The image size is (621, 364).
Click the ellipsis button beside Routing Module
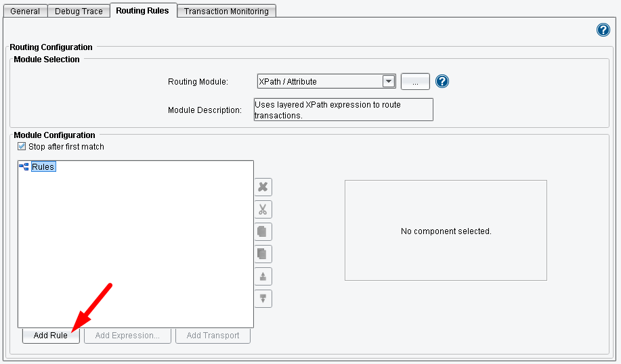click(415, 81)
